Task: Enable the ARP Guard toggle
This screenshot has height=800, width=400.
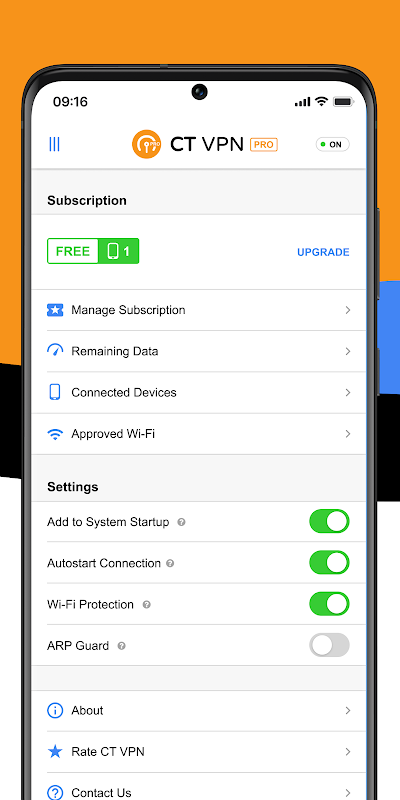Action: pyautogui.click(x=329, y=645)
